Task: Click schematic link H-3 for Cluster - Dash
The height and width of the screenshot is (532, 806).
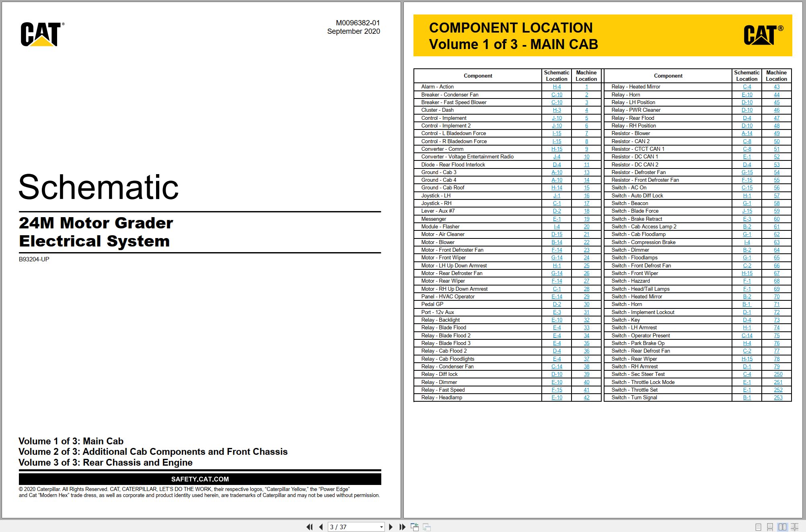Action: click(557, 110)
